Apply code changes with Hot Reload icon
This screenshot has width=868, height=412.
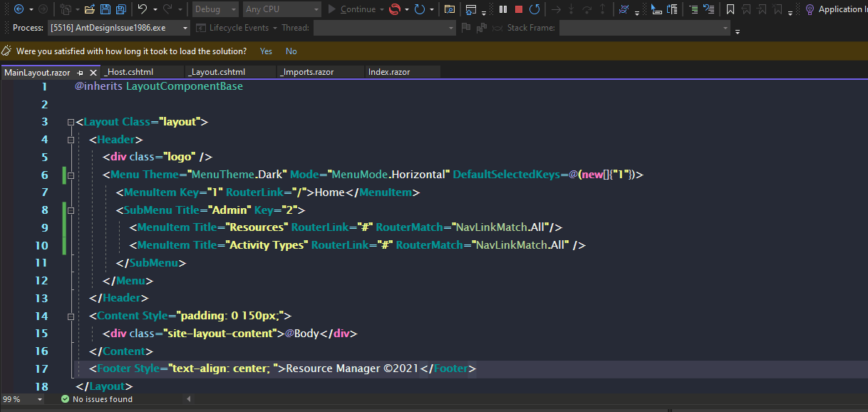[395, 9]
